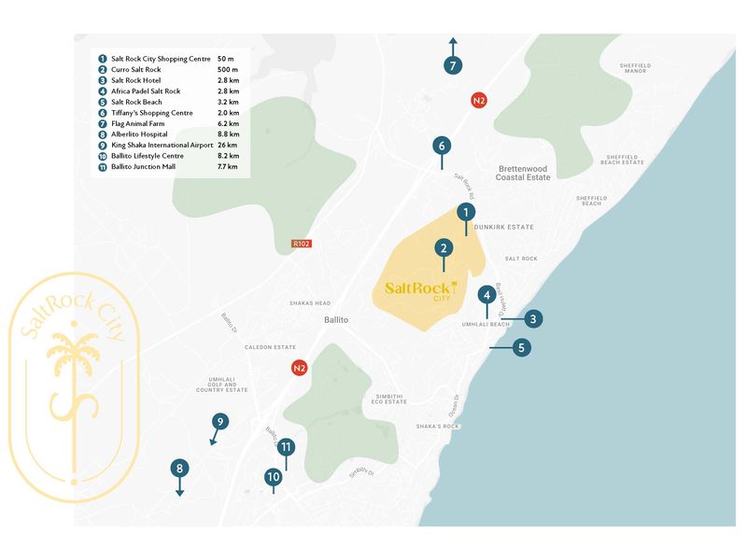Click marker 3 for Salt Rock Hotel
Image resolution: width=747 pixels, height=560 pixels.
(x=532, y=318)
